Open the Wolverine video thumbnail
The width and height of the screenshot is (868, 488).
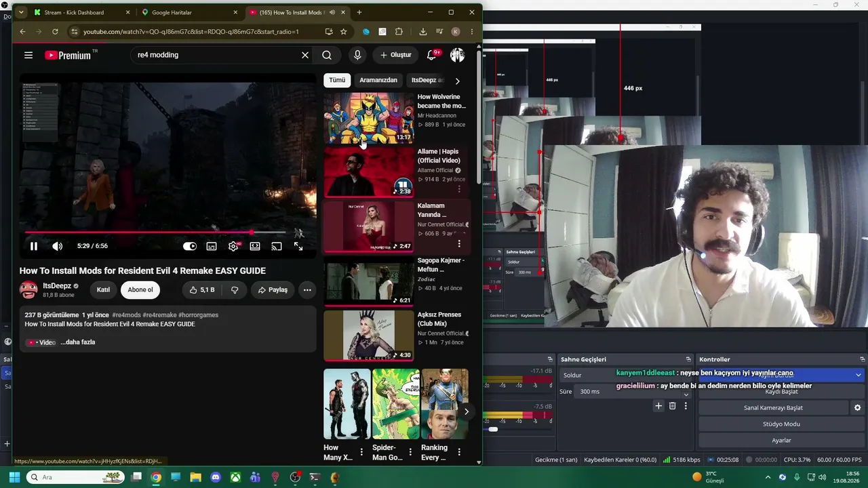368,119
